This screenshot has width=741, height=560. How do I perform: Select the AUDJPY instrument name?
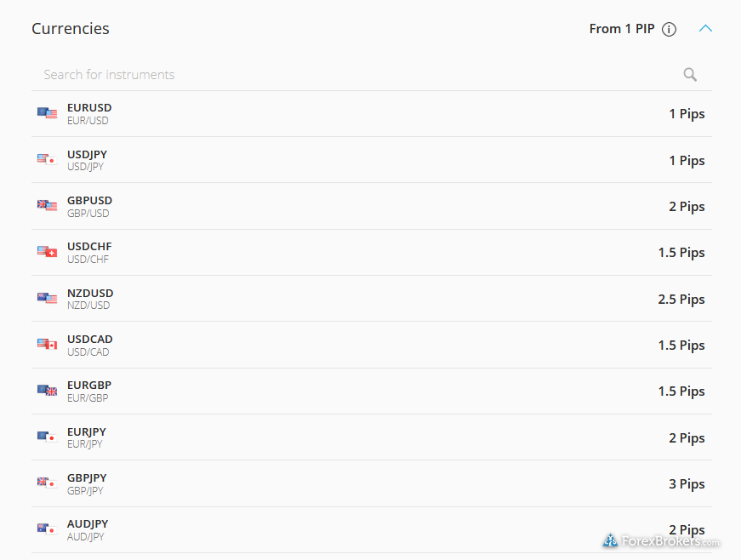pos(88,524)
